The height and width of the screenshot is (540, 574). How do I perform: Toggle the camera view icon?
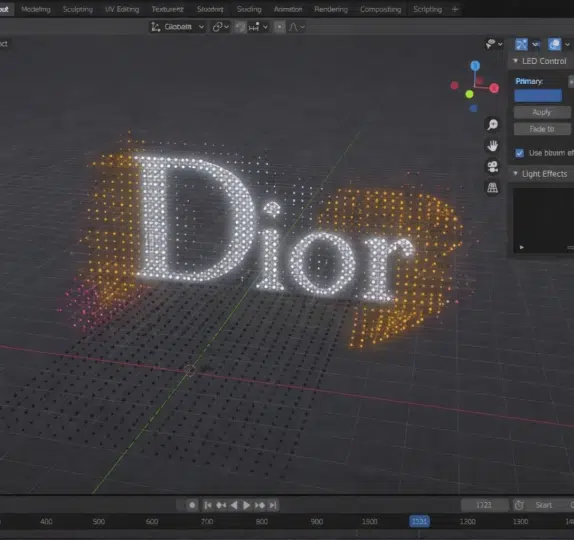[x=493, y=167]
